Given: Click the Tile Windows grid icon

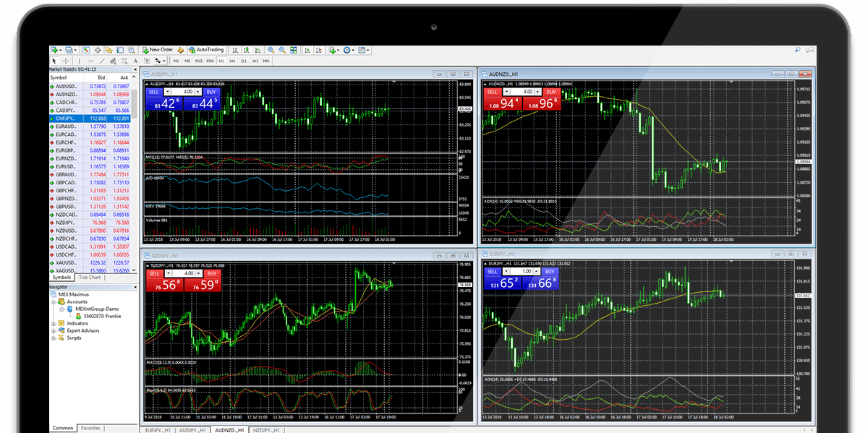Looking at the screenshot, I should point(293,50).
